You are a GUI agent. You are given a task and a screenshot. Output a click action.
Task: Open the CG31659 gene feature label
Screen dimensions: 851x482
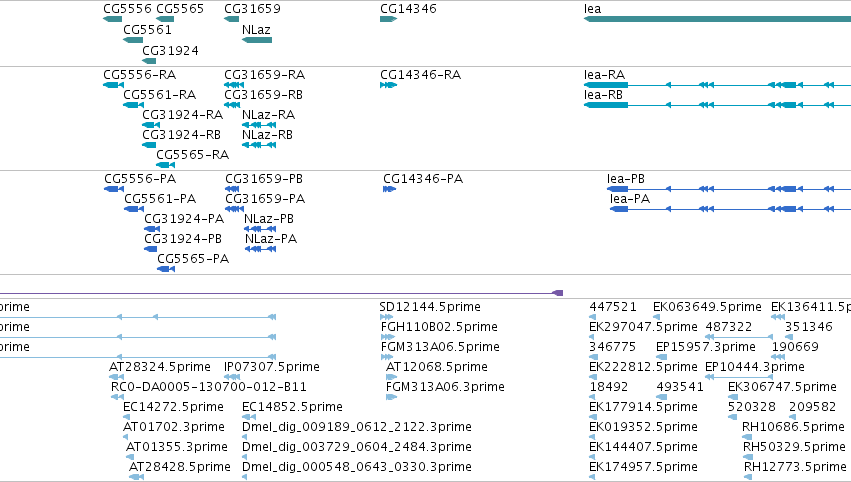pyautogui.click(x=252, y=9)
